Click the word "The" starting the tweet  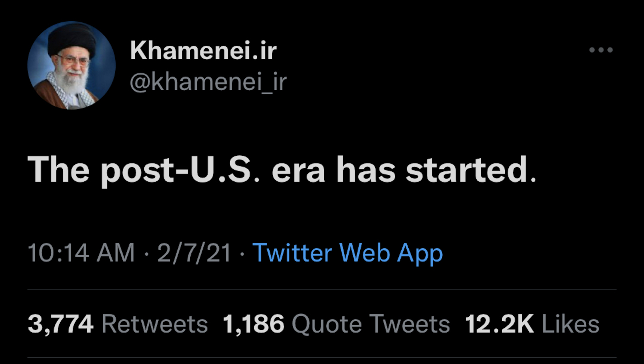59,171
